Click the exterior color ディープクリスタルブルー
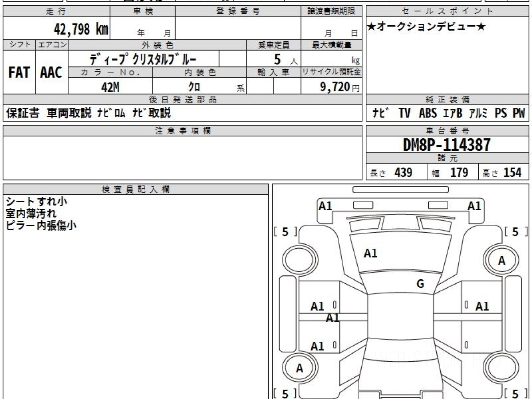Image resolution: width=532 pixels, height=399 pixels. tap(143, 59)
